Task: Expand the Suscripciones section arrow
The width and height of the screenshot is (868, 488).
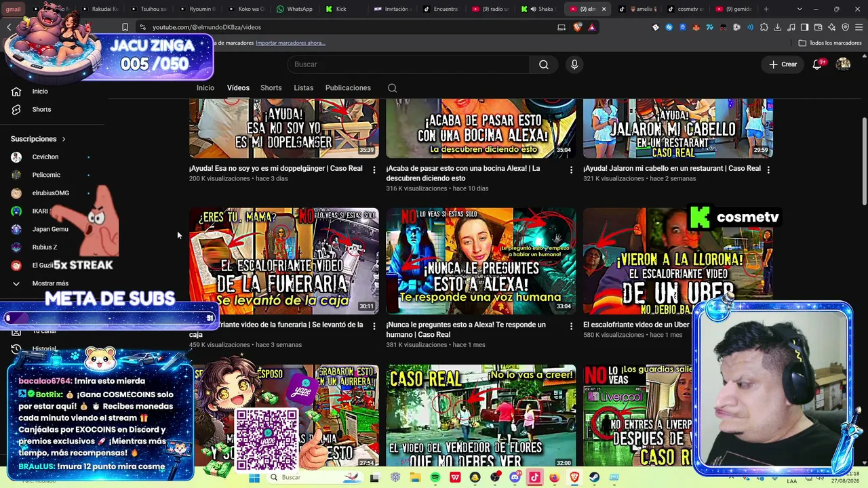Action: pos(64,139)
